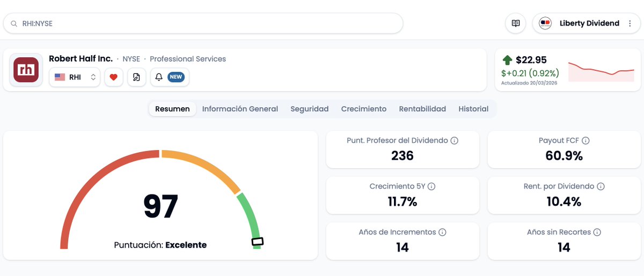Open the bell alerts NEW button
The image size is (644, 276).
coord(170,77)
